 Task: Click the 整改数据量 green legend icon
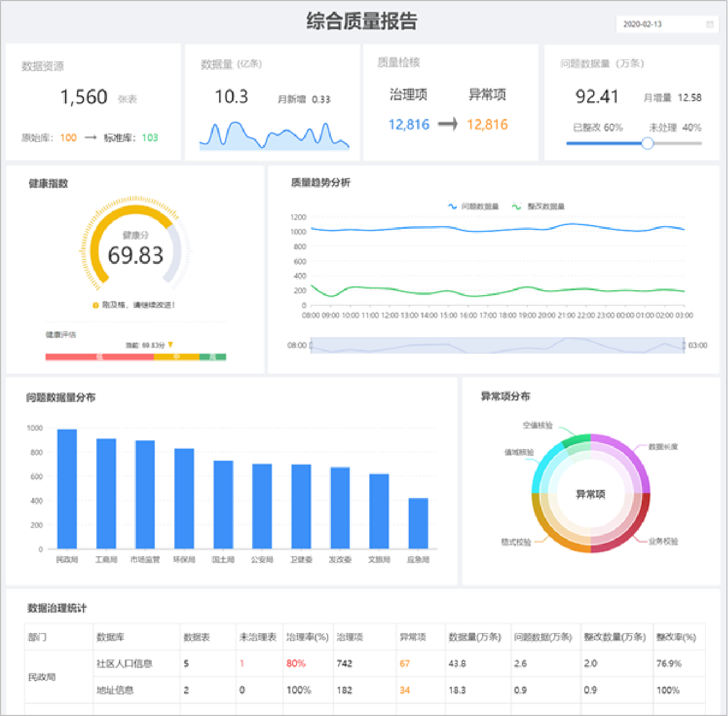(517, 206)
